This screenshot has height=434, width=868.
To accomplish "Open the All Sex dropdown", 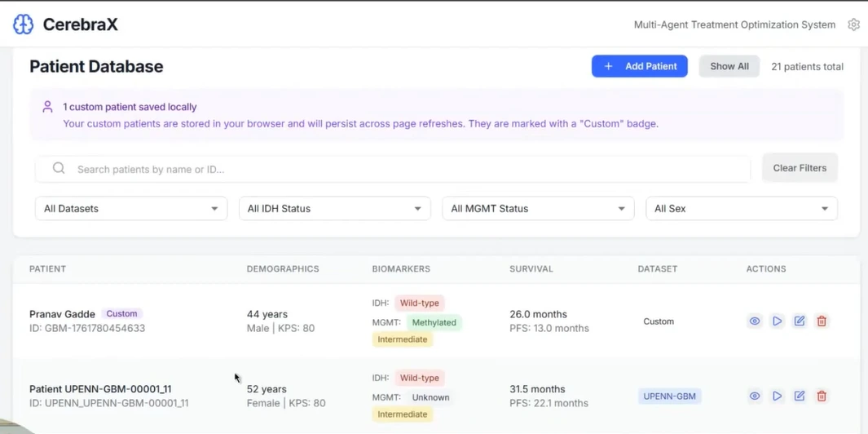I will 742,208.
